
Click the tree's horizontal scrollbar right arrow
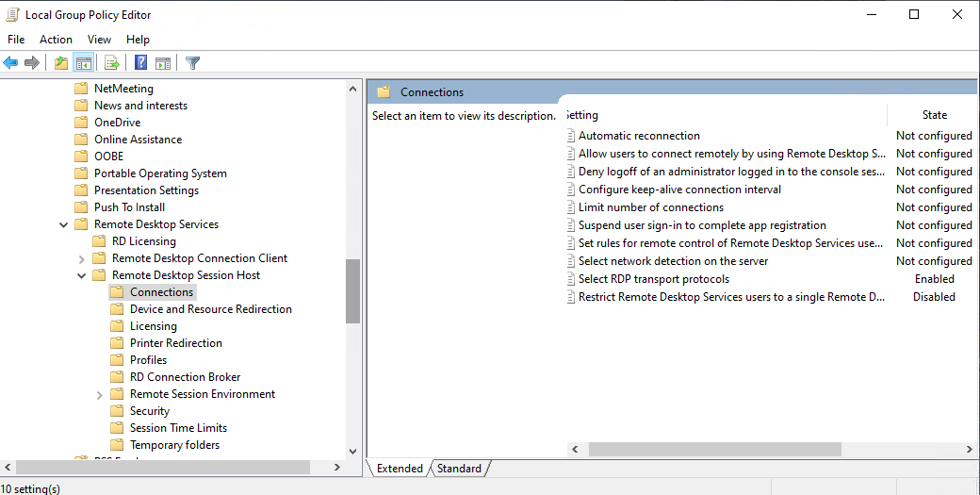coord(337,468)
